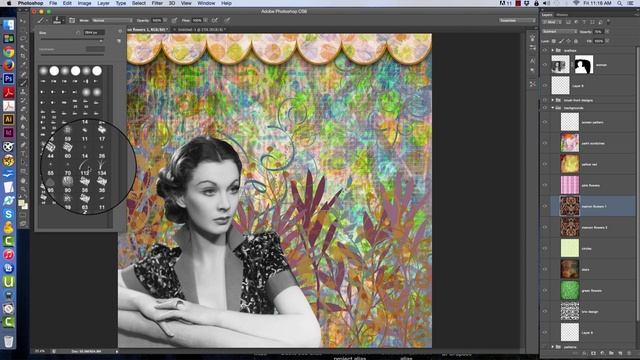Viewport: 640px width, 360px height.
Task: Open Google Chrome from the dock
Action: pyautogui.click(x=8, y=52)
